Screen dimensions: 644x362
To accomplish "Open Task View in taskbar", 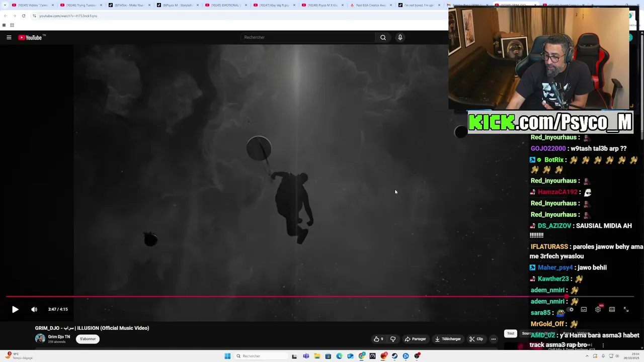I will (x=294, y=356).
